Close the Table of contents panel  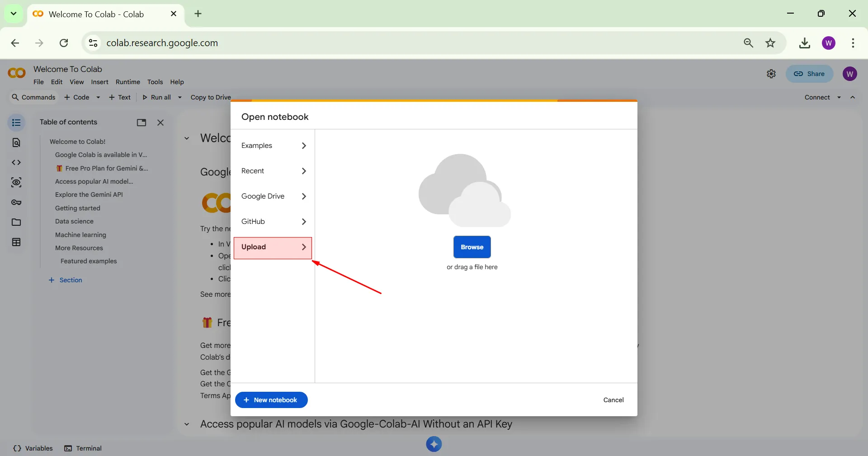(x=160, y=123)
